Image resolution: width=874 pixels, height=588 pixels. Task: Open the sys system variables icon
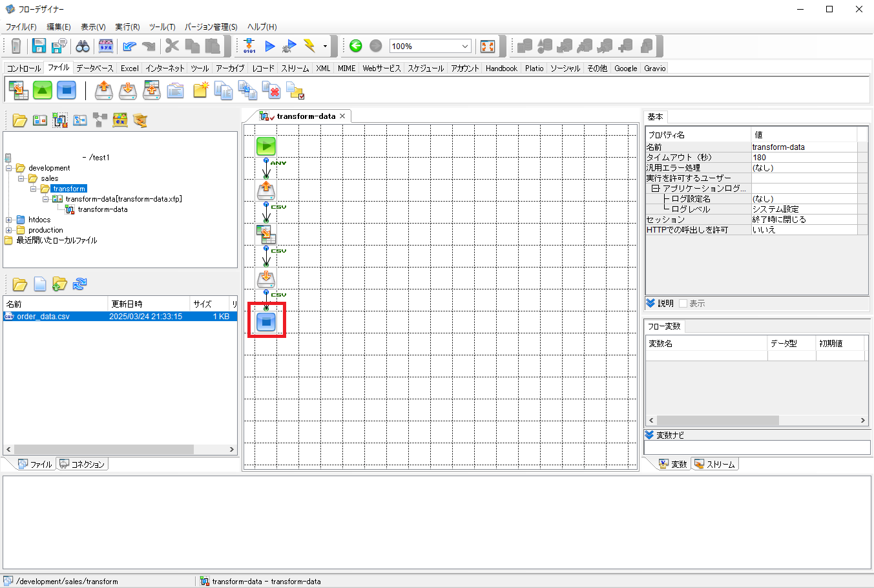pyautogui.click(x=106, y=46)
